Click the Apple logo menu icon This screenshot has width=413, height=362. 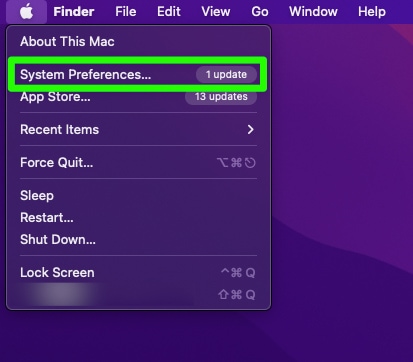click(26, 12)
